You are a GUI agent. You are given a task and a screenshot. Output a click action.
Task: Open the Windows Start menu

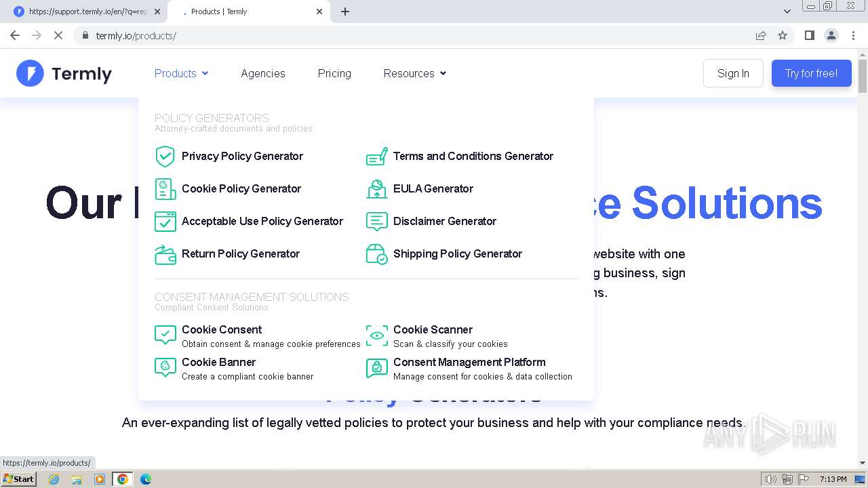tap(19, 479)
